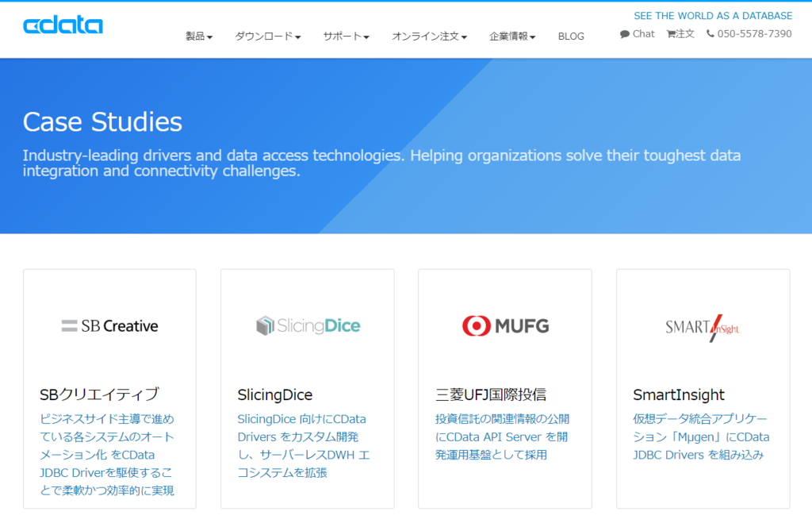Open the 三菱UFJ国際投信 case study title
Viewport: 812px width, 523px height.
pyautogui.click(x=491, y=395)
